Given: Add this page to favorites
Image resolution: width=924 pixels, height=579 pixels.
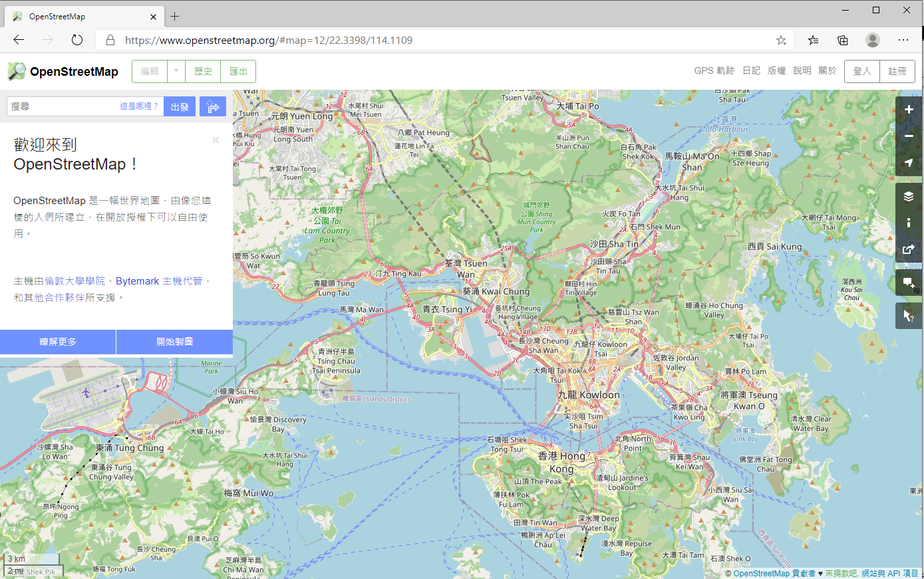Looking at the screenshot, I should tap(781, 40).
